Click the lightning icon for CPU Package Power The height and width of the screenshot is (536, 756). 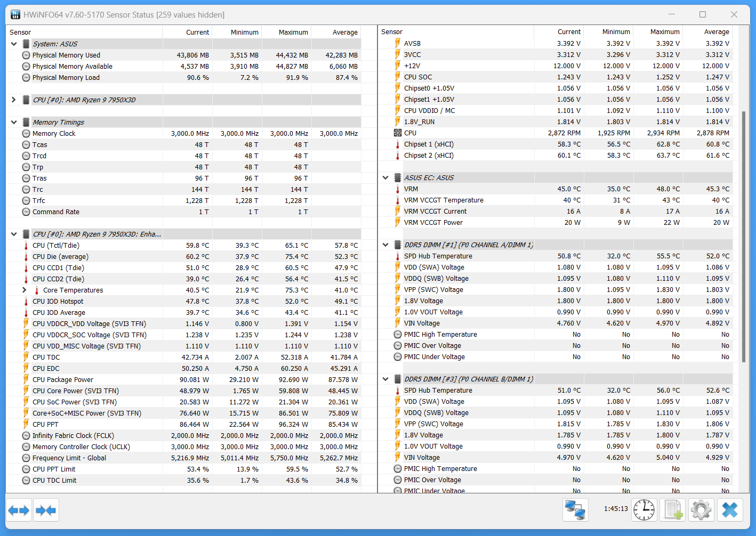click(26, 380)
